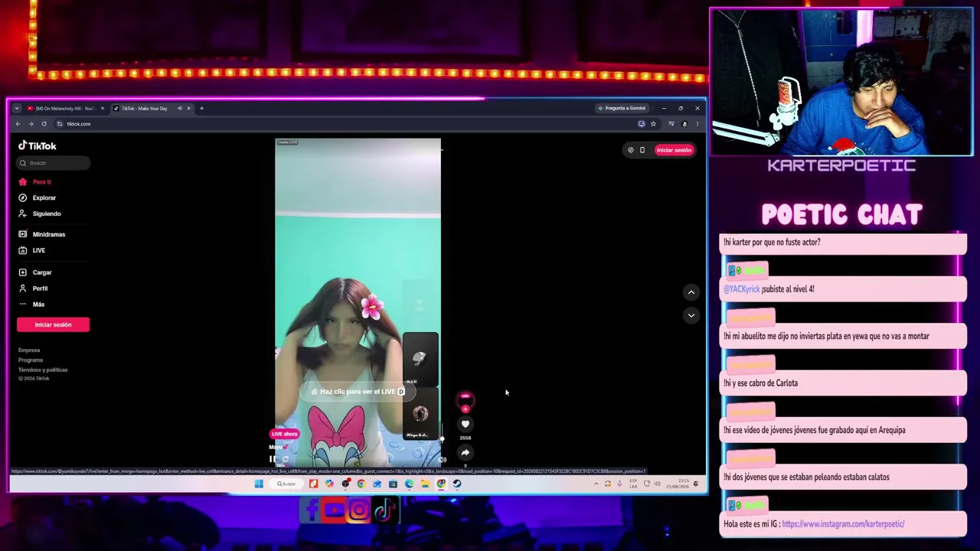This screenshot has width=980, height=551.
Task: Open the Windows Start menu
Action: [259, 484]
